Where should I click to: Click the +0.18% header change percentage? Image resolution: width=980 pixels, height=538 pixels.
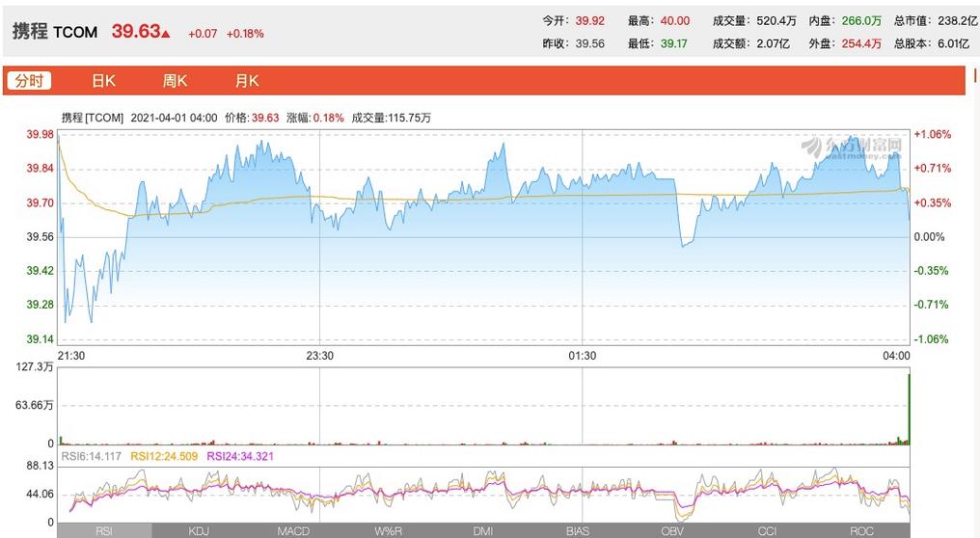(245, 34)
